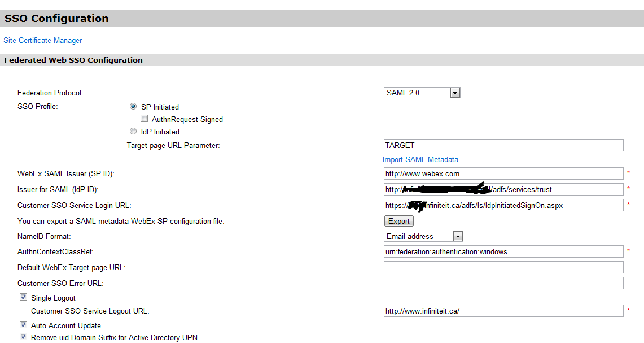Click the Customer SSO Error URL field

pyautogui.click(x=503, y=283)
